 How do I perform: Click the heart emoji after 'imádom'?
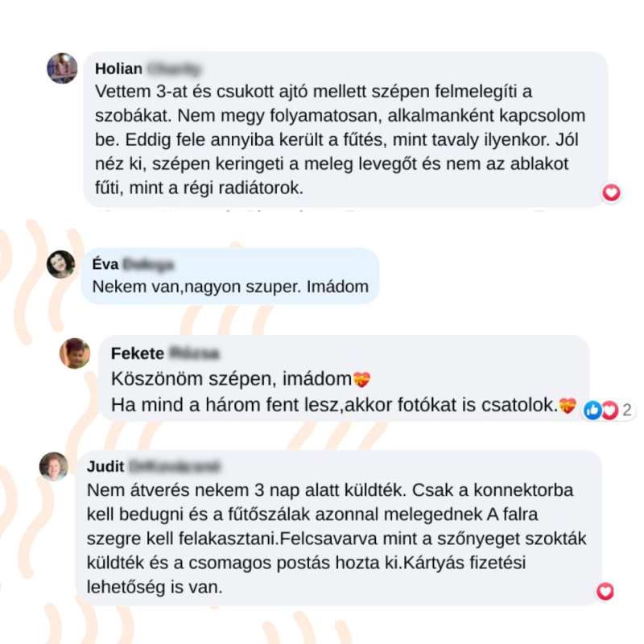tap(361, 379)
